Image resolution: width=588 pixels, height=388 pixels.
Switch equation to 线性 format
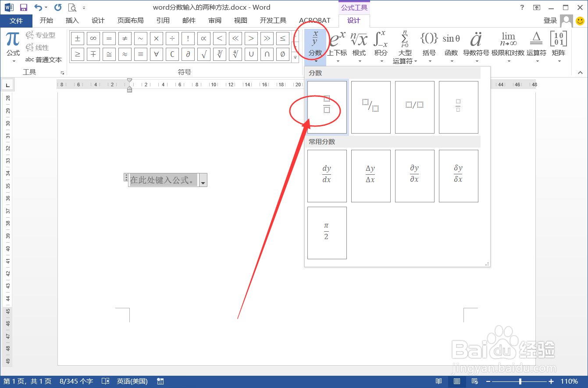coord(37,47)
